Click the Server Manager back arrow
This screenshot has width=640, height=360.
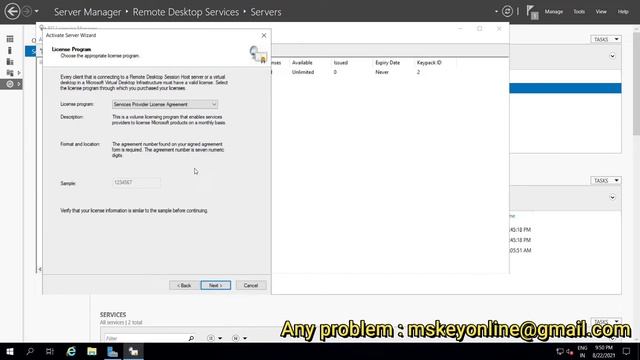tap(12, 11)
